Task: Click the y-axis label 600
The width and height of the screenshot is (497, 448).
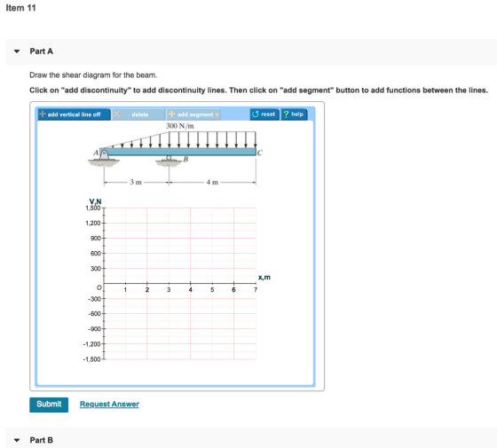Action: (x=96, y=254)
